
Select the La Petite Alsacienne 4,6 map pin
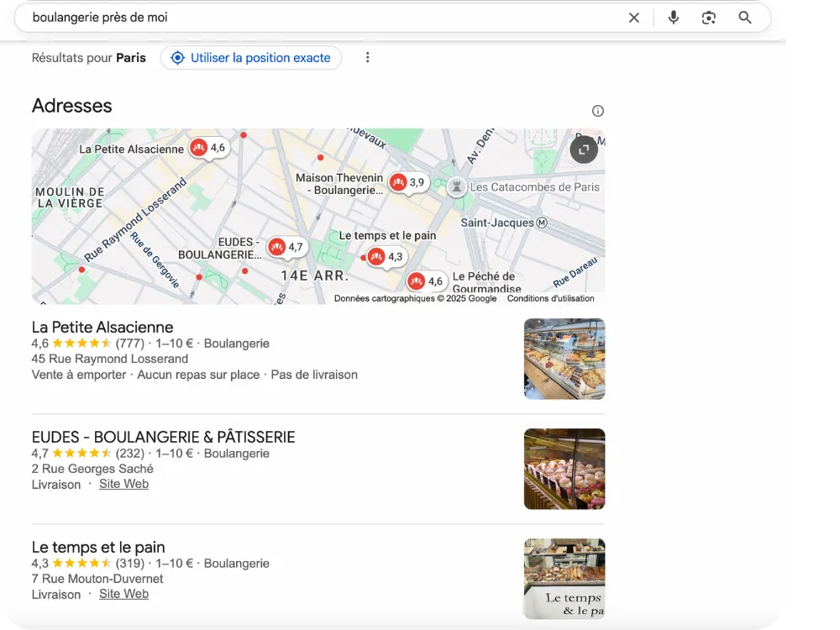pyautogui.click(x=208, y=148)
